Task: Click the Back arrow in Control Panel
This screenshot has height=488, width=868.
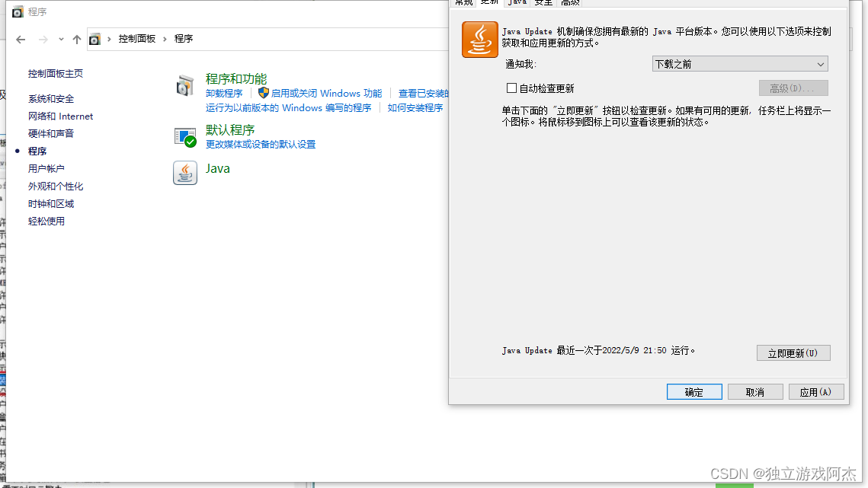Action: tap(21, 40)
